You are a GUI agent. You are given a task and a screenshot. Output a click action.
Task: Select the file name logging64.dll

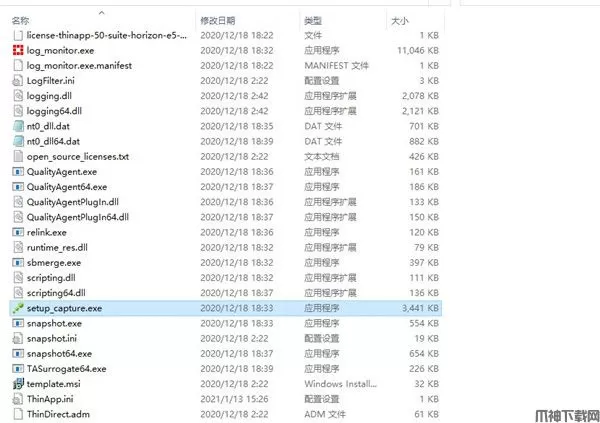pyautogui.click(x=54, y=111)
